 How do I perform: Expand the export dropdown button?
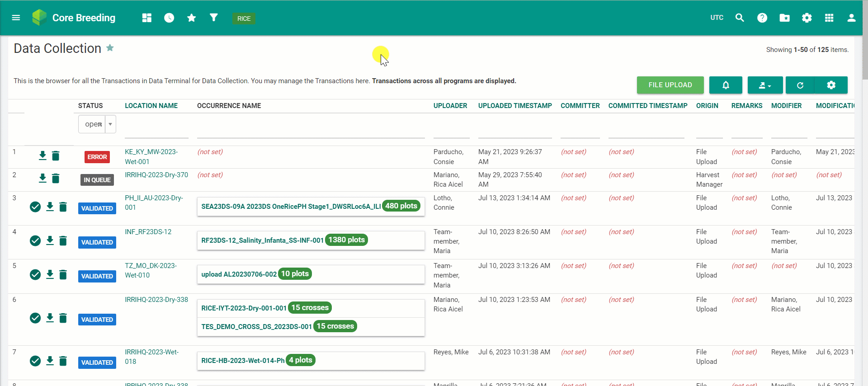click(765, 85)
